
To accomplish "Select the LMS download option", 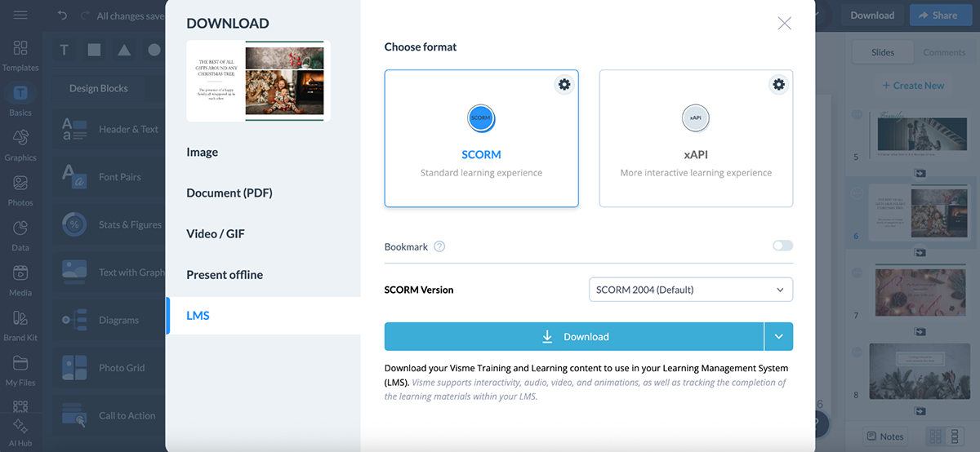I will pyautogui.click(x=198, y=316).
